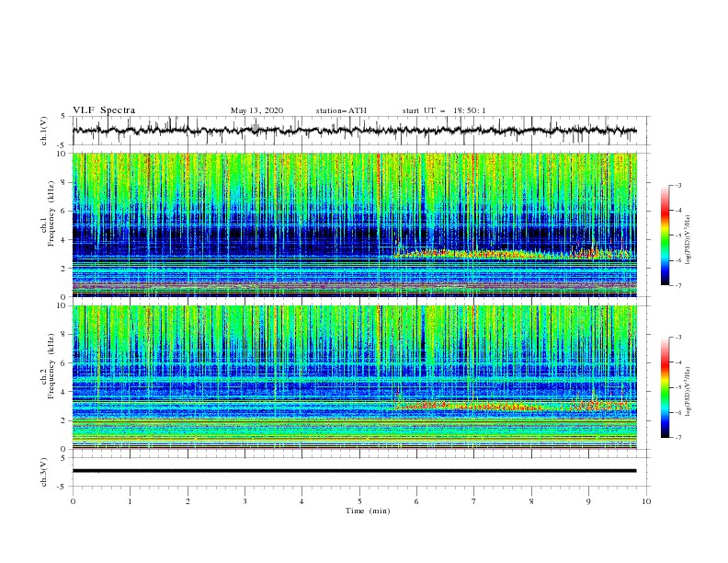This screenshot has height=563, width=728.
Task: Click the 'Time (min)' axis label
Action: 368,511
